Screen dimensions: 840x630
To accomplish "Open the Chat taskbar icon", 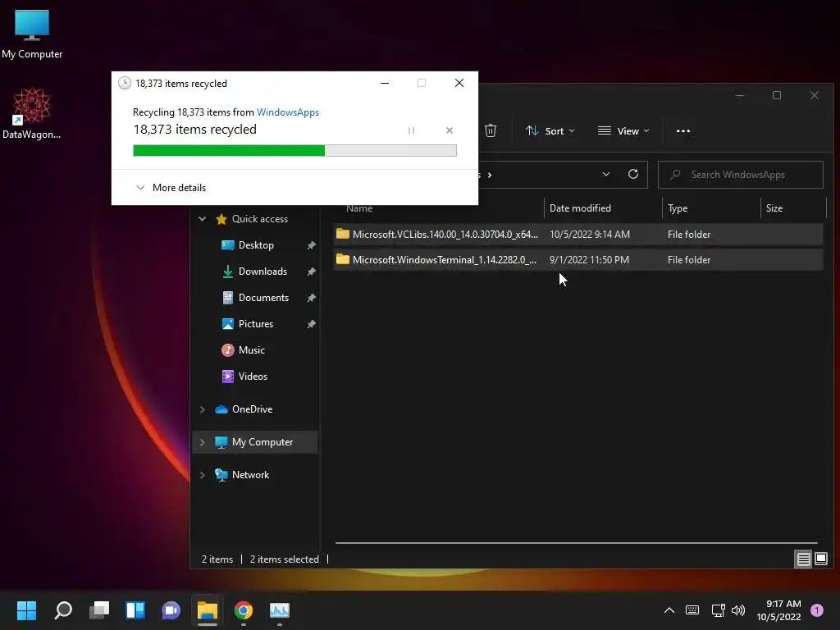I will [x=171, y=610].
